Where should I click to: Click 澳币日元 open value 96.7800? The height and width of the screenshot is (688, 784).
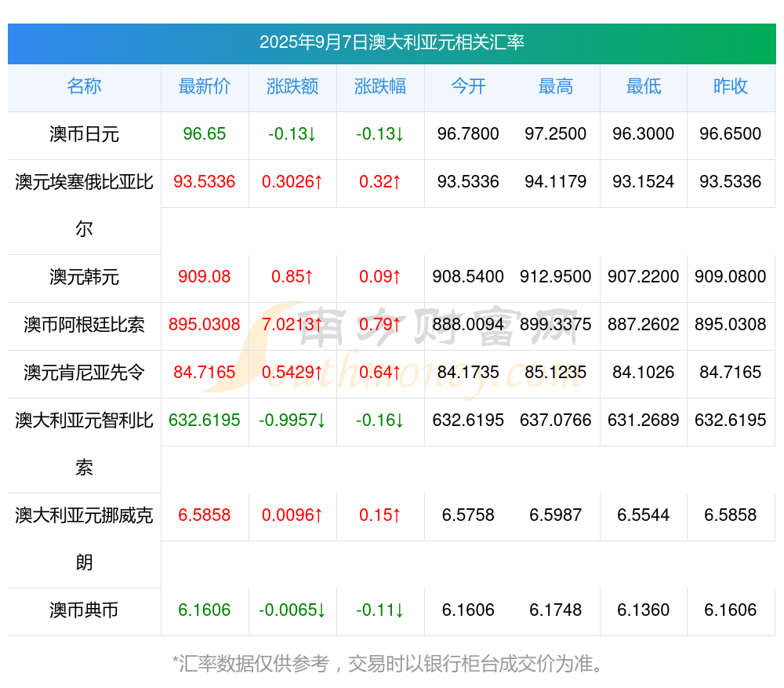pyautogui.click(x=468, y=134)
